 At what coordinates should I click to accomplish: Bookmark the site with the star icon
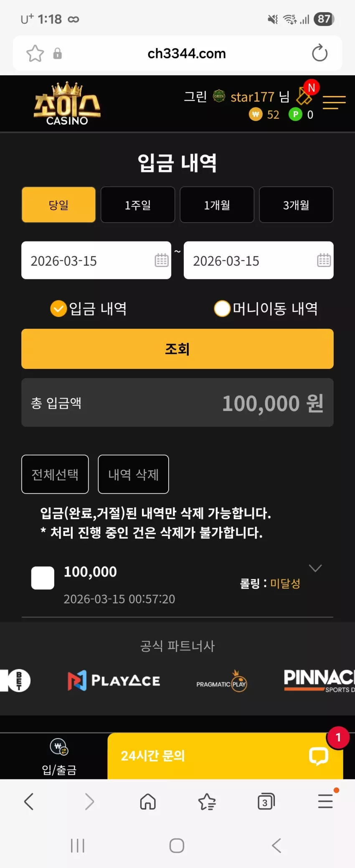point(35,53)
